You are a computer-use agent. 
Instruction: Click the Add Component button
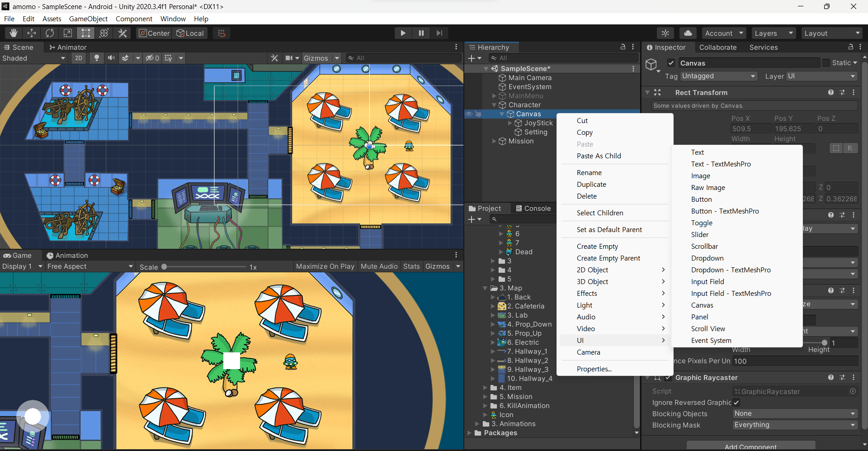click(x=751, y=446)
